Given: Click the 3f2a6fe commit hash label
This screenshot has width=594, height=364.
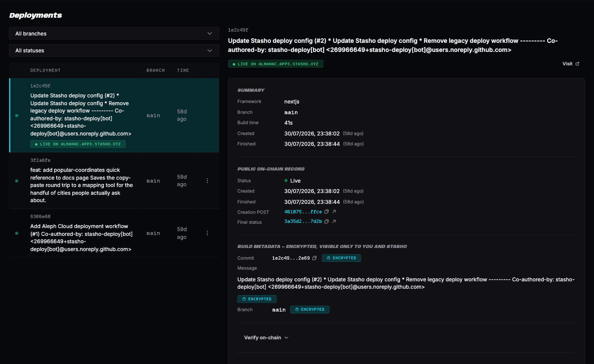Looking at the screenshot, I should 40,161.
